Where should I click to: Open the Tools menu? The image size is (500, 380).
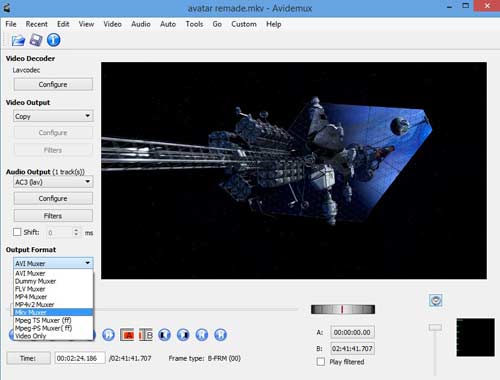194,24
